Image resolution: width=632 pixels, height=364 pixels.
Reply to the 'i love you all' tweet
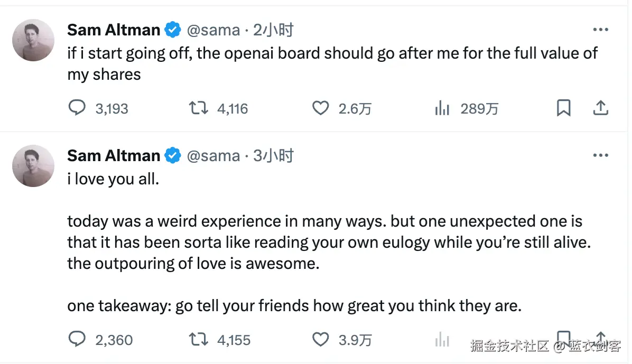click(77, 339)
